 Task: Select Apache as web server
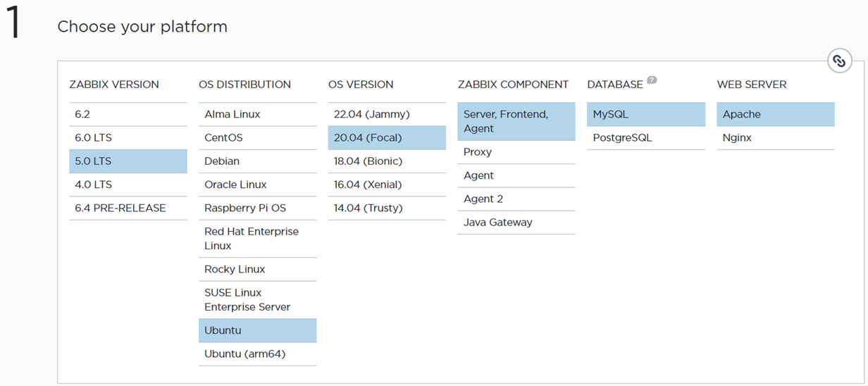(x=776, y=114)
